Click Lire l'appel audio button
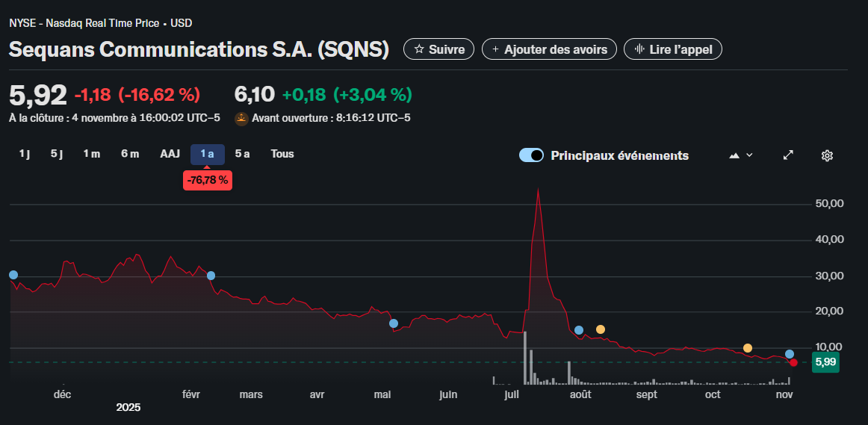868x425 pixels. click(x=672, y=49)
